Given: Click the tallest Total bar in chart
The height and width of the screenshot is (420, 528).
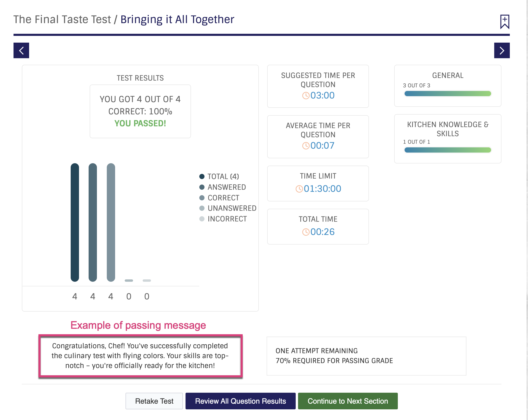Looking at the screenshot, I should coord(75,222).
